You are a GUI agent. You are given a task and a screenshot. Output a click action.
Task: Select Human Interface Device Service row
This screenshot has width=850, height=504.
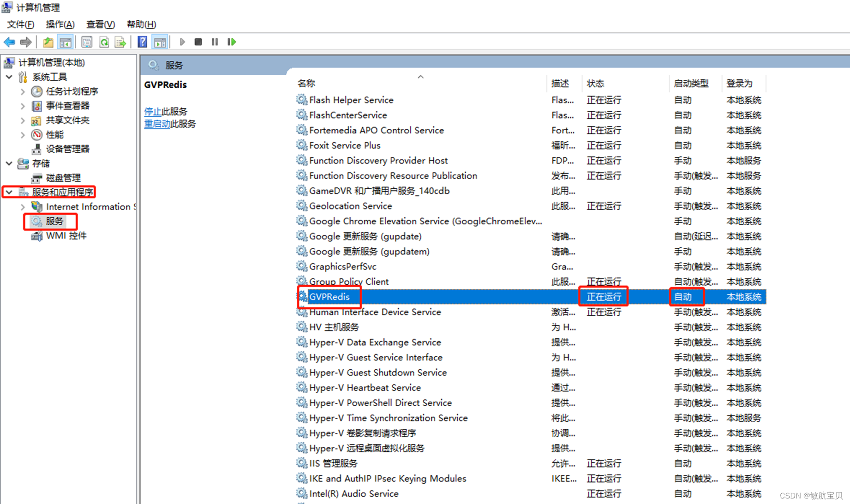[531, 312]
